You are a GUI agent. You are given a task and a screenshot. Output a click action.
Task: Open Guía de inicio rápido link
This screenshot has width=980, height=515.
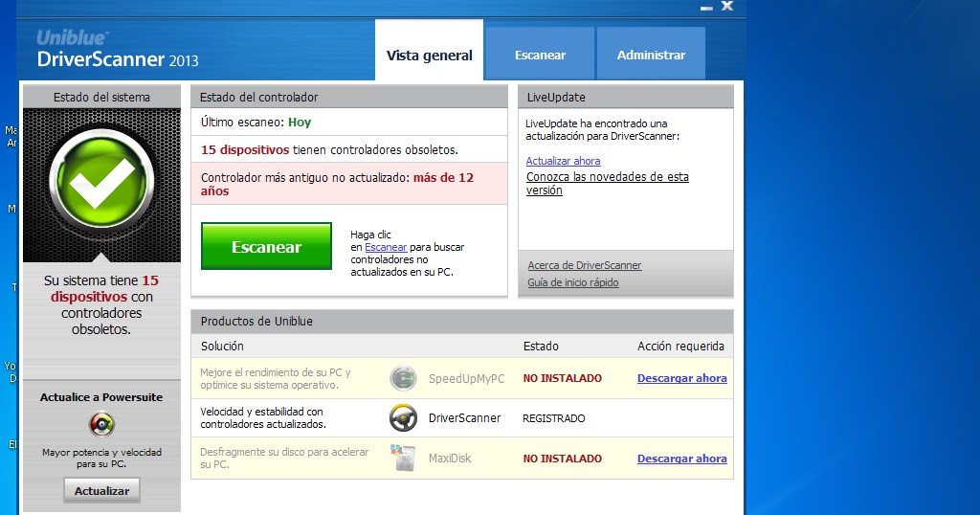point(573,282)
